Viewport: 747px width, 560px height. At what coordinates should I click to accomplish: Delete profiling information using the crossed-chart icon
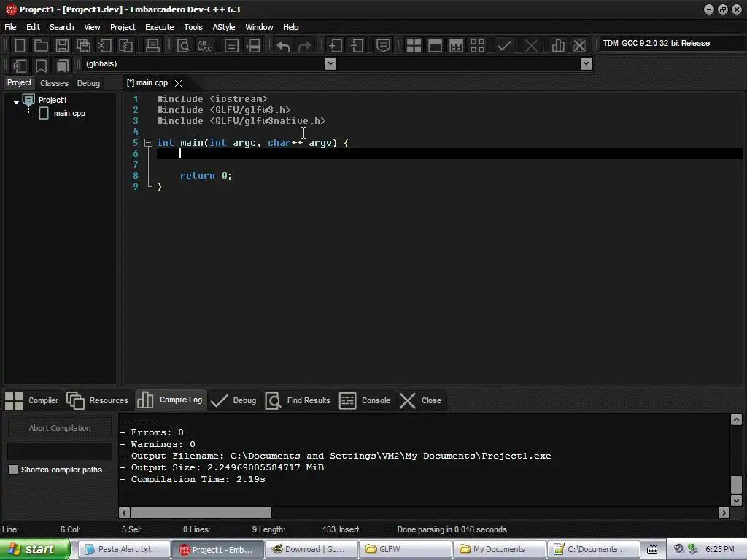tap(579, 46)
